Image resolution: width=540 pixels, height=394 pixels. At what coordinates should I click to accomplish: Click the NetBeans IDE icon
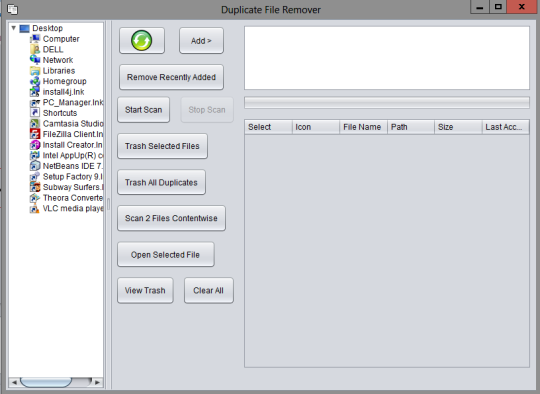35,166
